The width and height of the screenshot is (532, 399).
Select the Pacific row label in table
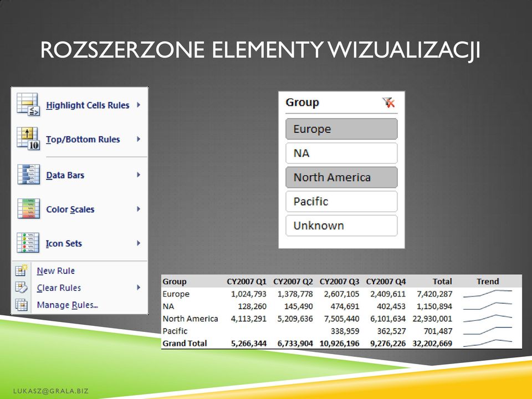click(175, 331)
